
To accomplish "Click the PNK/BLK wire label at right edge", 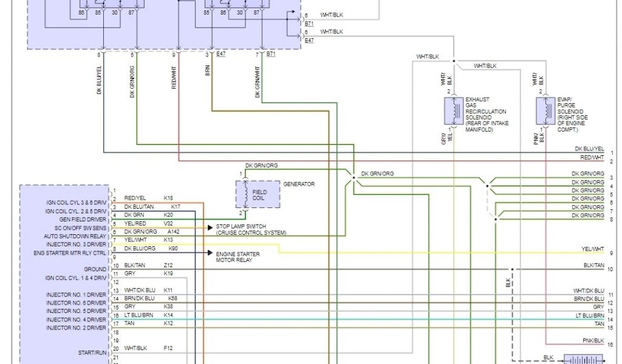I will [x=592, y=341].
